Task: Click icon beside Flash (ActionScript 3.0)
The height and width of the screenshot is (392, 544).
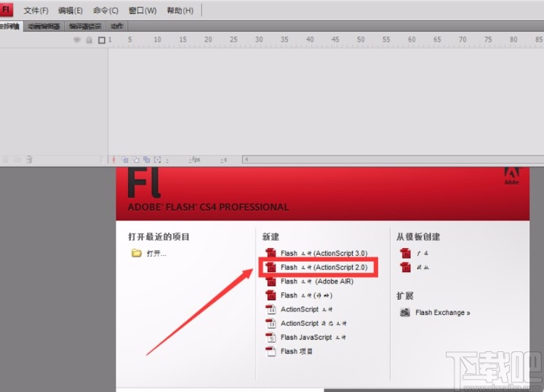Action: point(271,253)
